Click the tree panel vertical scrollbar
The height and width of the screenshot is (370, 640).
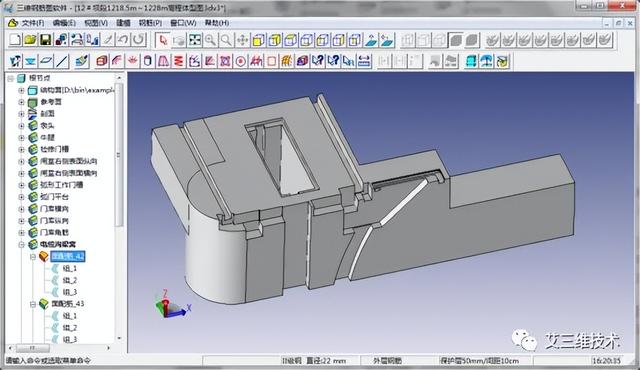(x=119, y=208)
